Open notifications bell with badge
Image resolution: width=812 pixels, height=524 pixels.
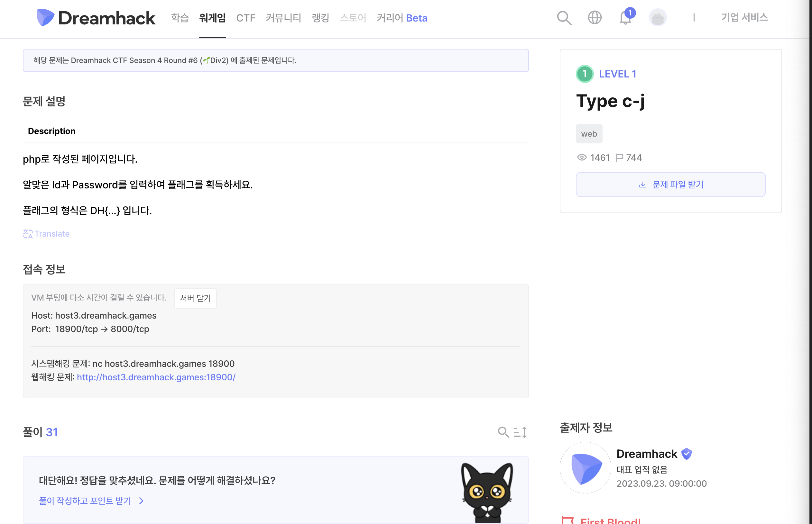tap(625, 18)
